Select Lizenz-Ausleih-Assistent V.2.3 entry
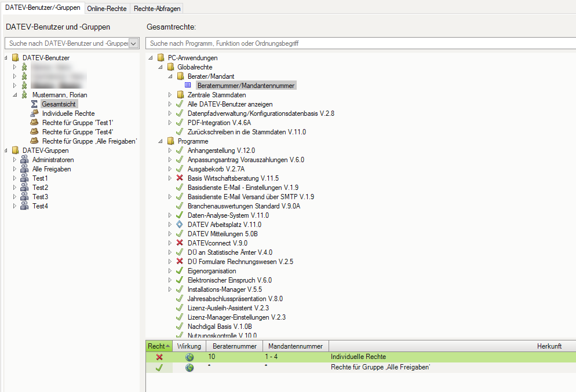Viewport: 576px width, 392px height. (x=228, y=307)
